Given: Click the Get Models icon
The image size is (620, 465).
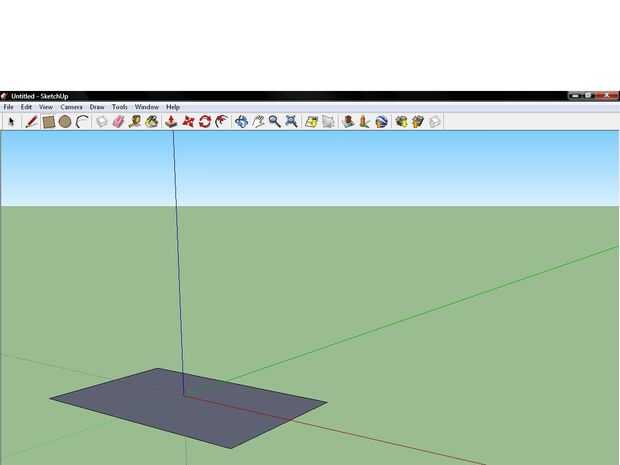Looking at the screenshot, I should (401, 121).
